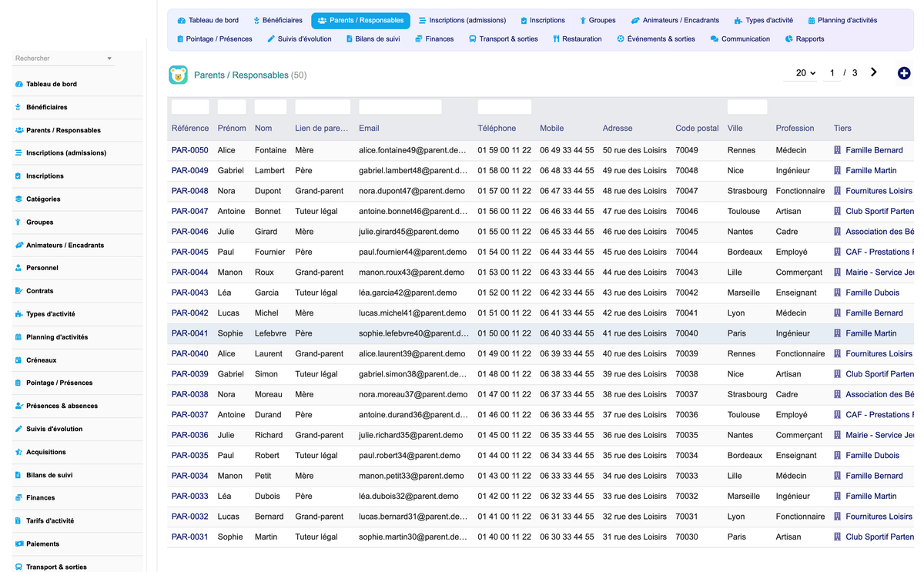Click Finances icon in top navigation
Screen dimensions: 924x572
coord(418,38)
